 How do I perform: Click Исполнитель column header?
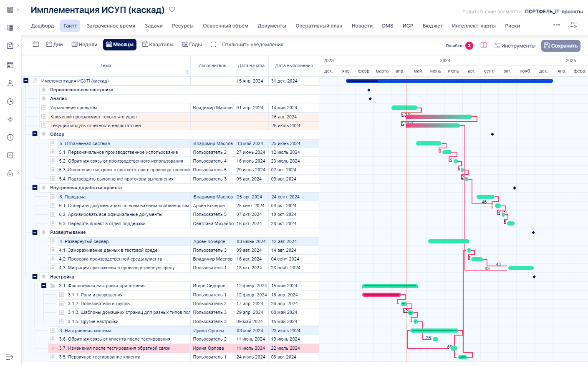(212, 65)
